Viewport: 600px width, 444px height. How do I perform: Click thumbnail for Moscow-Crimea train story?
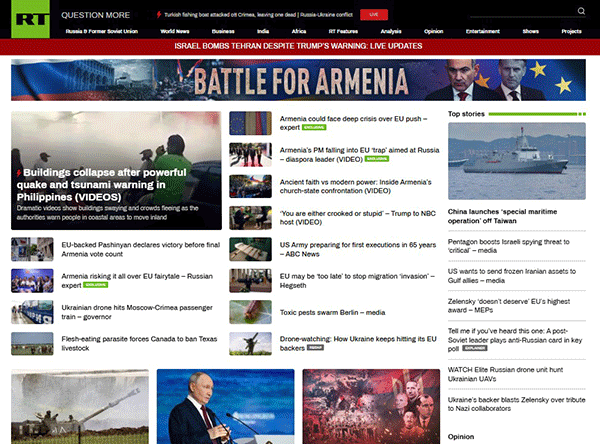[32, 312]
